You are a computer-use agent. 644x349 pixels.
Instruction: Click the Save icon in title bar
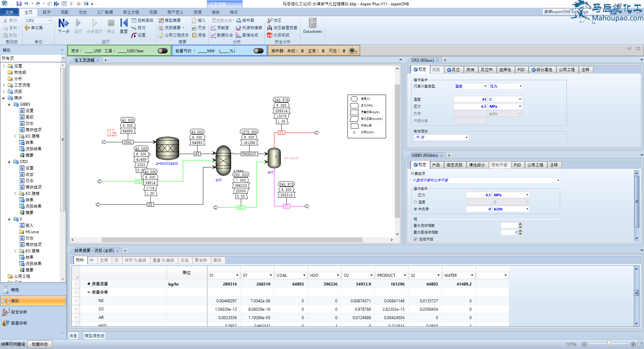(x=19, y=4)
